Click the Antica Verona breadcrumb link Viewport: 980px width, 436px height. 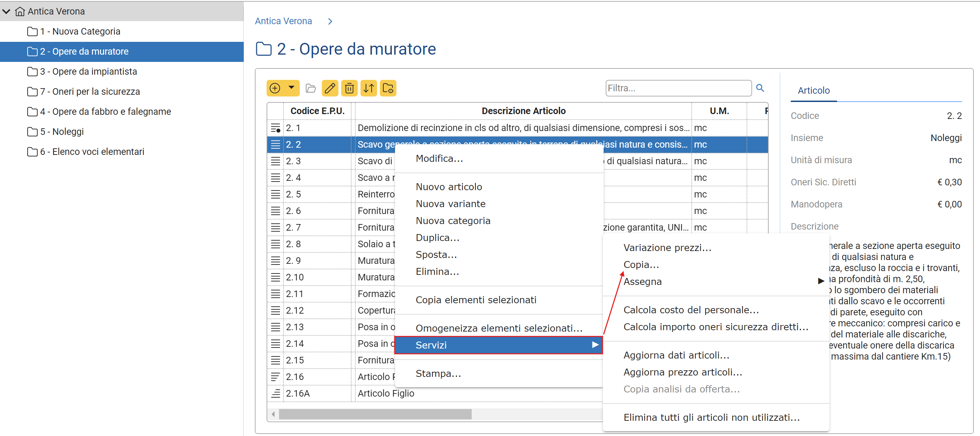[x=283, y=21]
